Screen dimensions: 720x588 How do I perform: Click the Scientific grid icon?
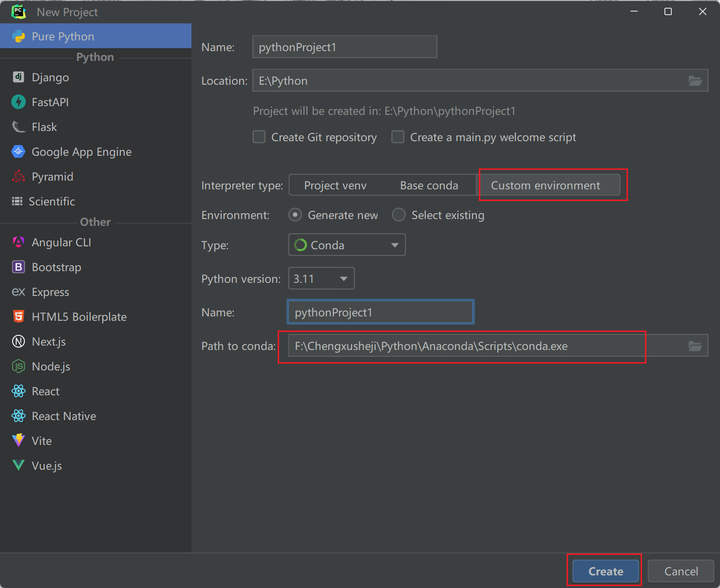click(x=17, y=201)
